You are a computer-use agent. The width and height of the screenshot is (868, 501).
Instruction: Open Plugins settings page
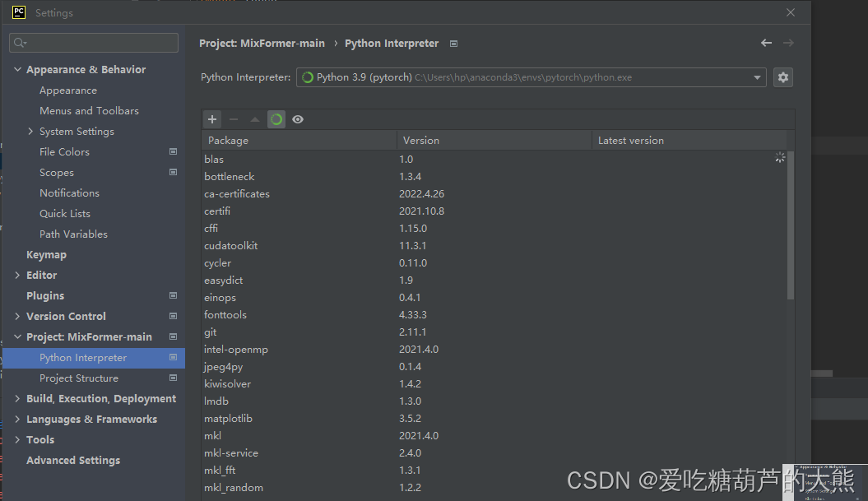(x=45, y=295)
